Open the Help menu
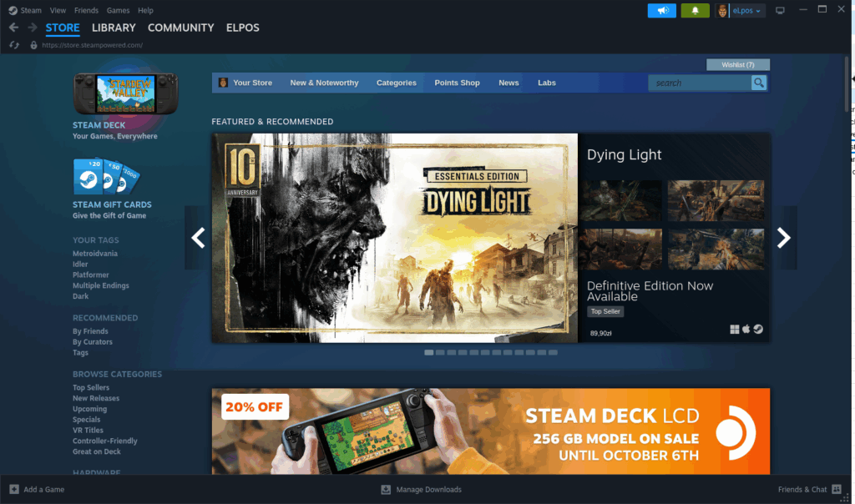The width and height of the screenshot is (855, 504). pos(145,10)
